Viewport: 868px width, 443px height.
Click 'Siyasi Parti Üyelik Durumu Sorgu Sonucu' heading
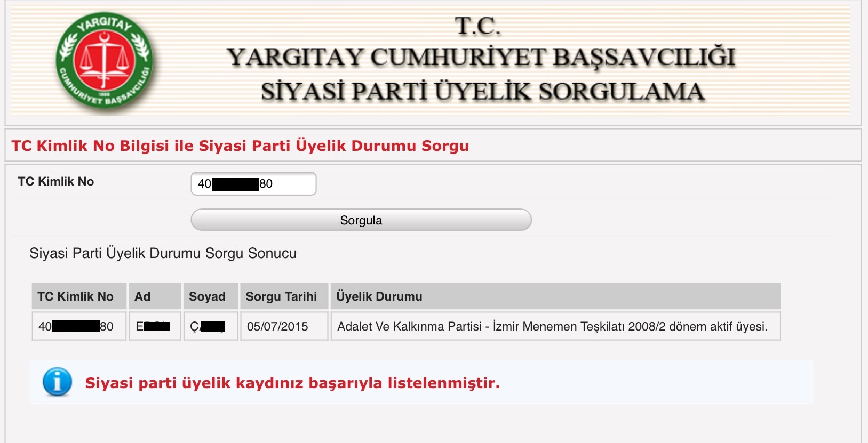[163, 253]
